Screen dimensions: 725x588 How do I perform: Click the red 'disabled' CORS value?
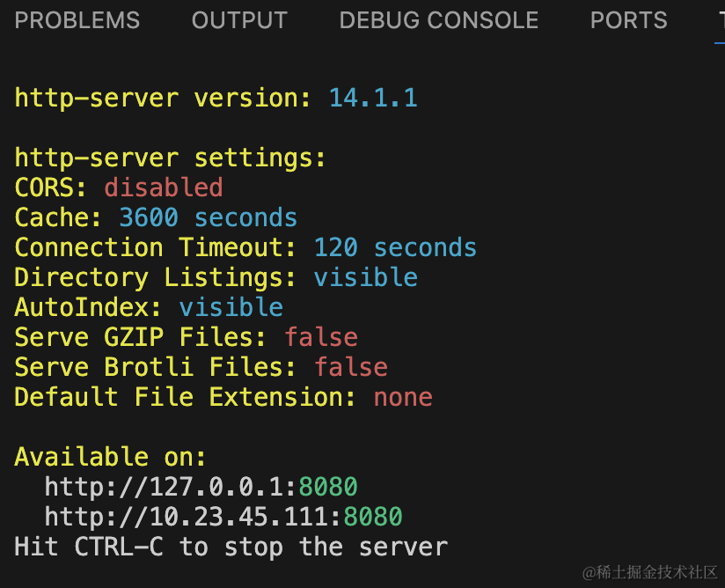coord(164,187)
